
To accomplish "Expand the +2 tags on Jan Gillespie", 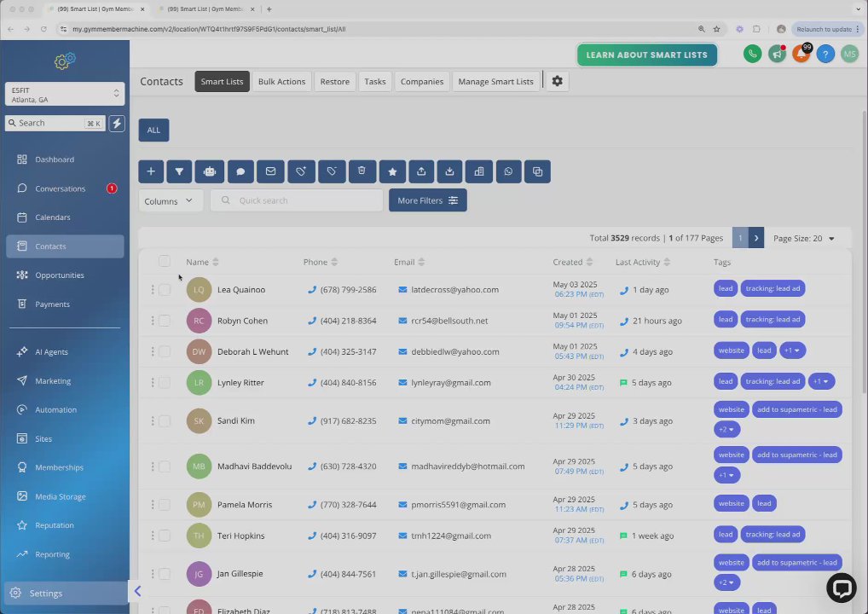I will click(x=726, y=582).
